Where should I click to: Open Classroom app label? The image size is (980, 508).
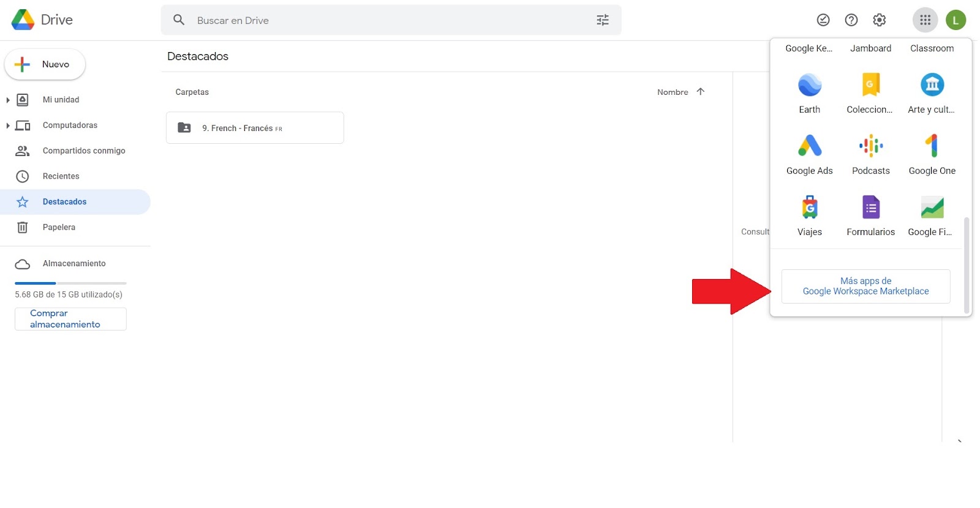932,48
